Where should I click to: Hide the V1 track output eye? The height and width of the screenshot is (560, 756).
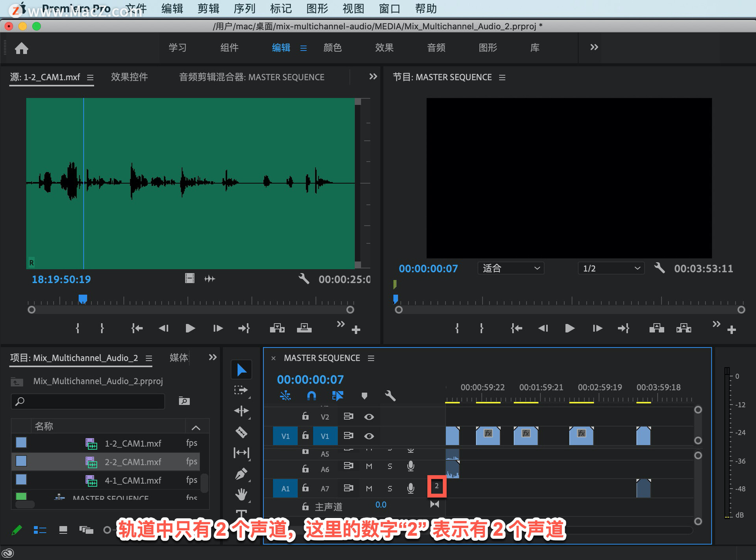(369, 436)
